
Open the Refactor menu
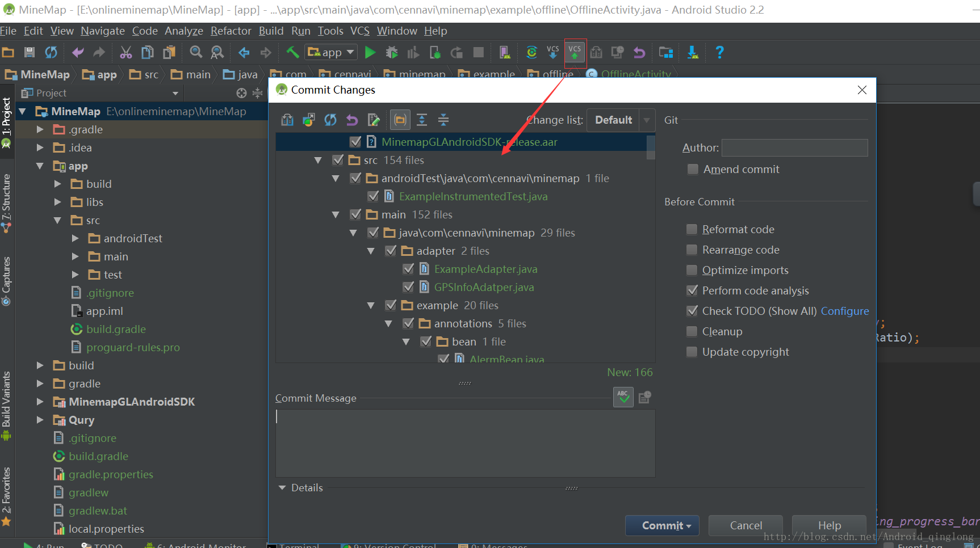click(231, 31)
